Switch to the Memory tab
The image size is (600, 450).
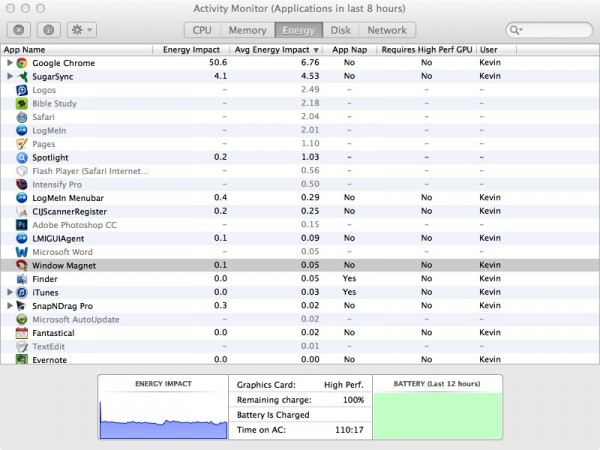click(x=248, y=30)
